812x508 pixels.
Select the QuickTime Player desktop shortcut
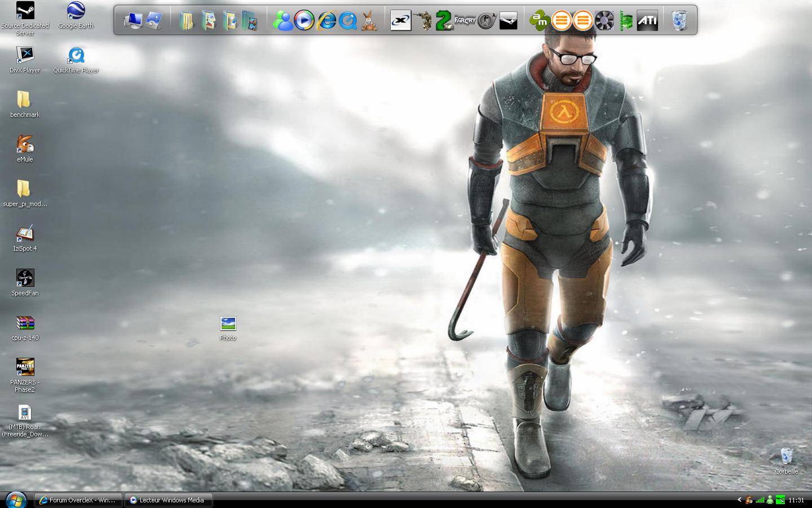(76, 60)
